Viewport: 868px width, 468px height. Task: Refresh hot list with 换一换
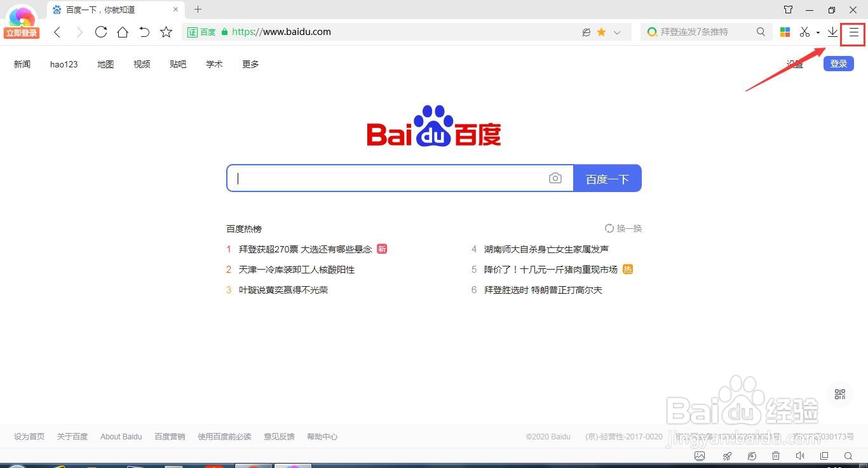tap(623, 228)
